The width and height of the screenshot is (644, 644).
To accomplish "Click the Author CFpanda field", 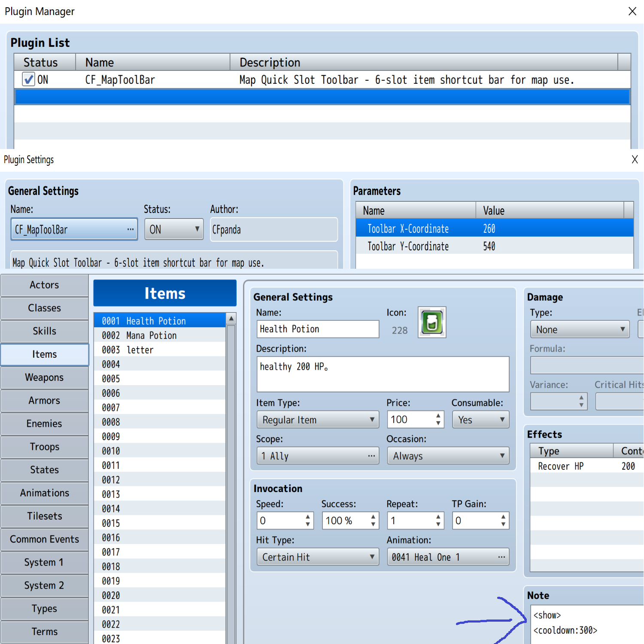I will tap(274, 229).
